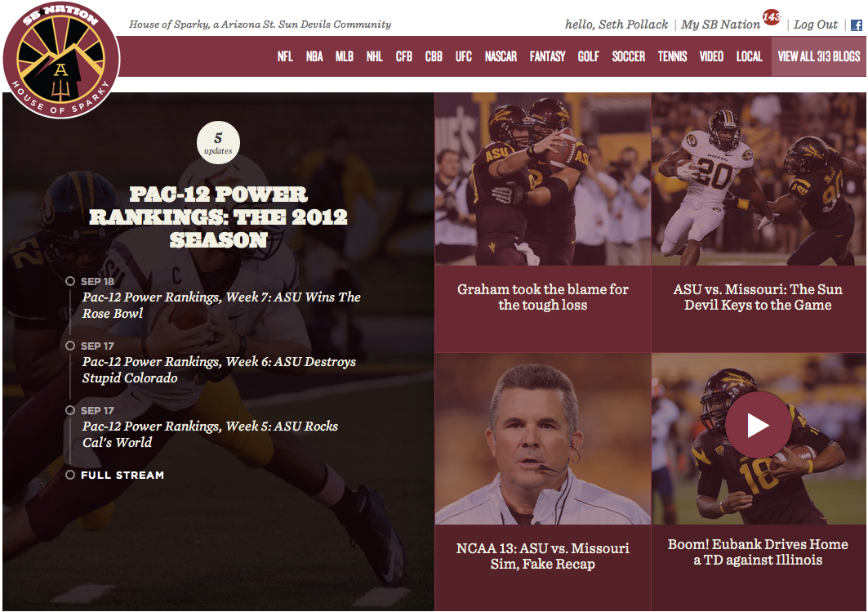Open My SB Nation link
The height and width of the screenshot is (612, 868).
point(720,25)
